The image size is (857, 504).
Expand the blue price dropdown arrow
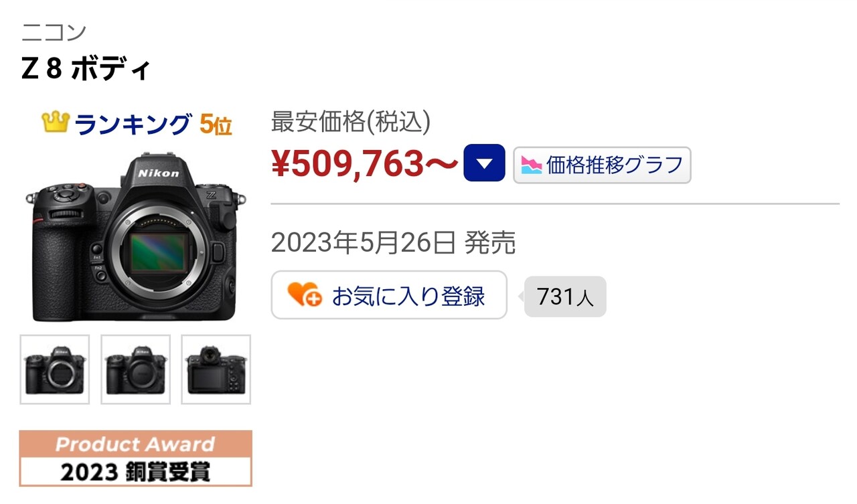484,163
